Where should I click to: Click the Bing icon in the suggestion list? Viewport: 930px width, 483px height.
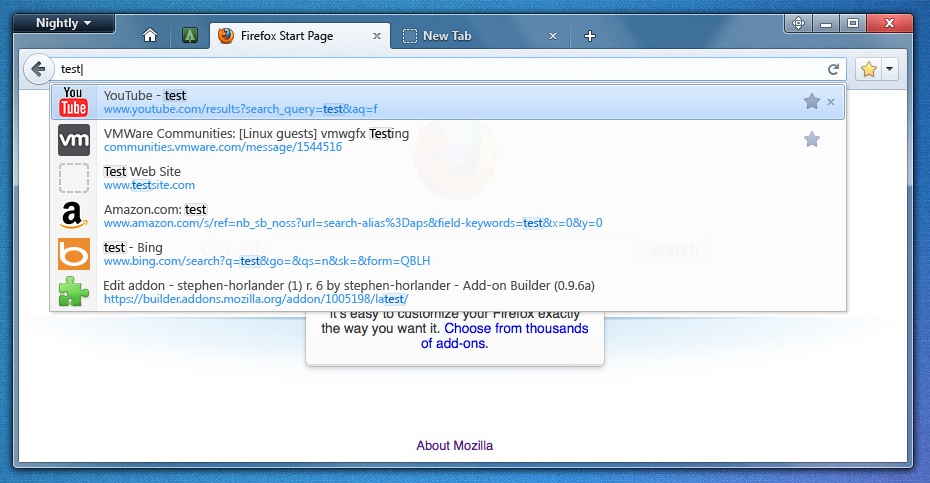point(74,254)
